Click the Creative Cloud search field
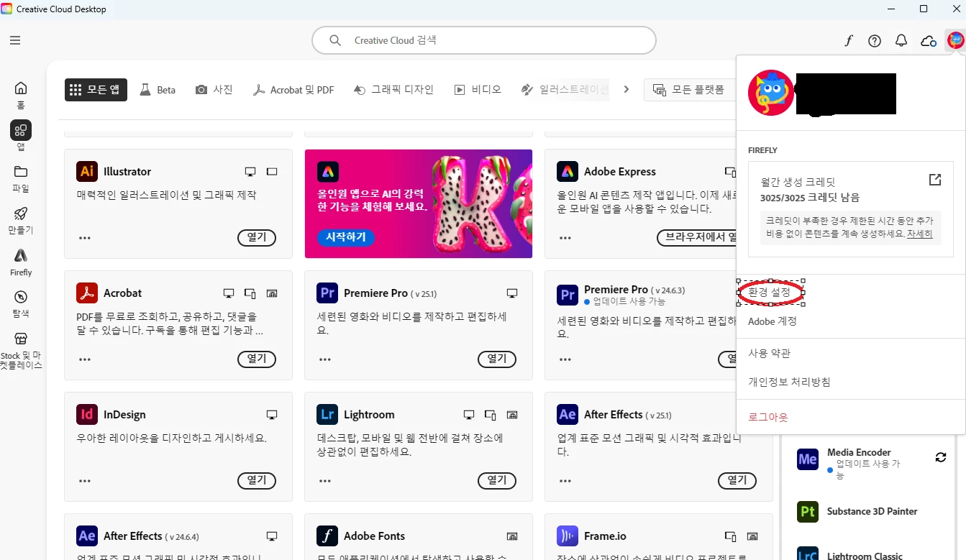Screen dimensions: 966x560 [484, 40]
